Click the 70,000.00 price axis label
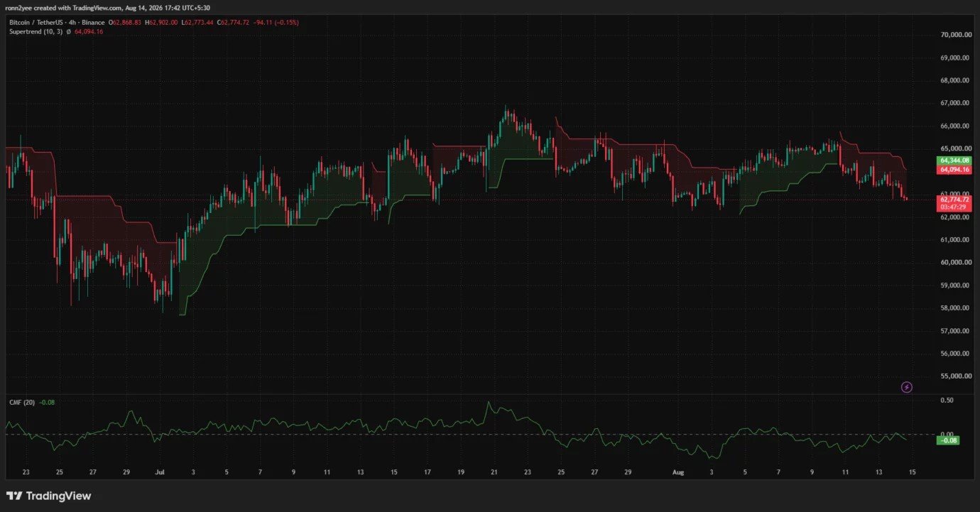 [x=955, y=35]
